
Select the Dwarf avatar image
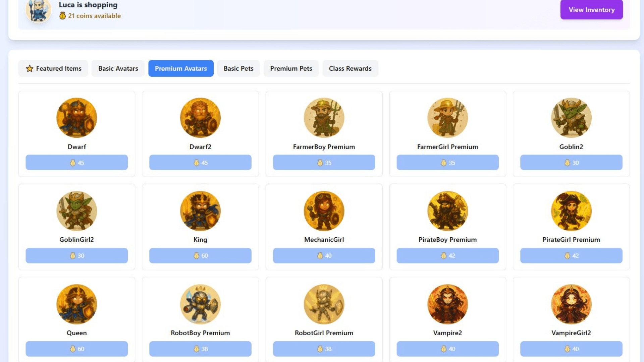pyautogui.click(x=76, y=118)
